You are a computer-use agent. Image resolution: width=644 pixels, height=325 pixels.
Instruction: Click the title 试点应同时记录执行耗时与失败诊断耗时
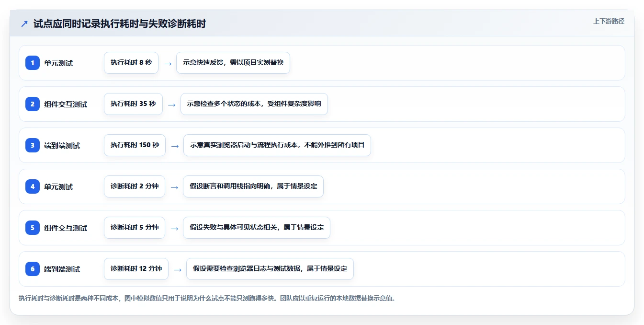point(119,23)
